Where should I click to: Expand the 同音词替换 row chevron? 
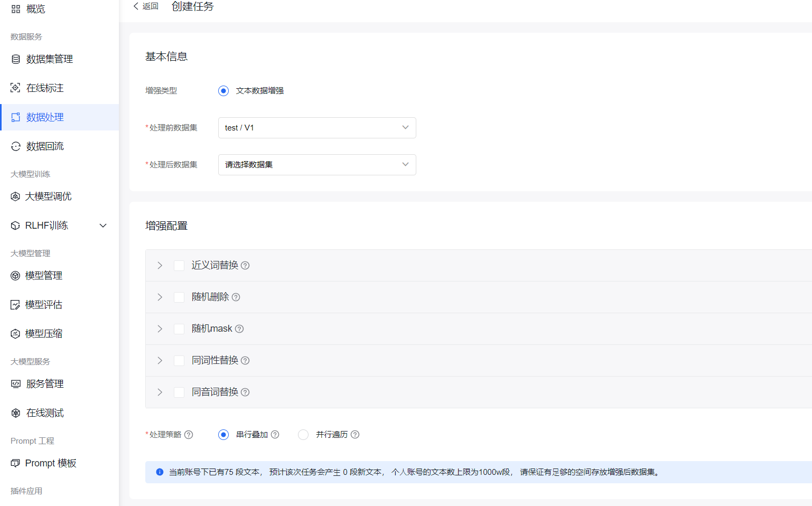(160, 392)
